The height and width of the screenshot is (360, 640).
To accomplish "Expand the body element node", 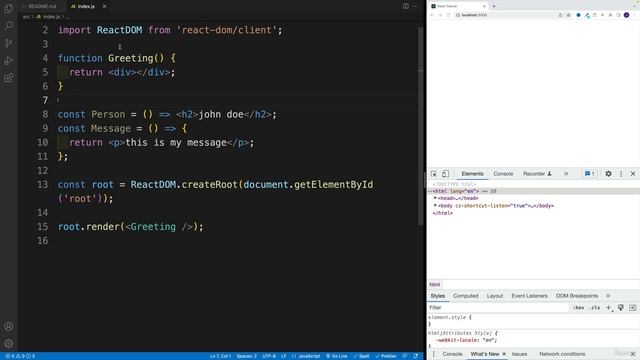I will pos(435,206).
